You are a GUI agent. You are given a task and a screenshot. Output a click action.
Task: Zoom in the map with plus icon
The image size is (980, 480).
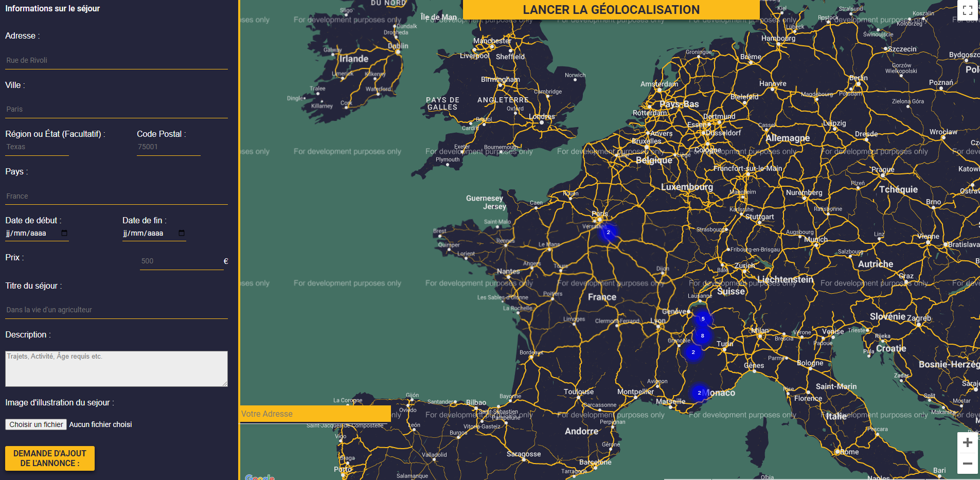tap(967, 442)
